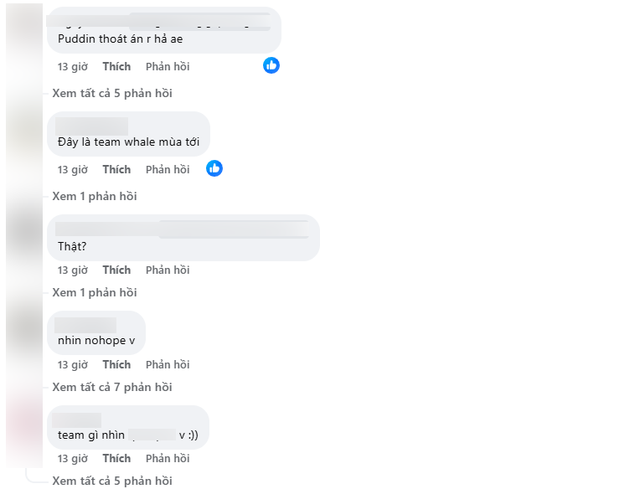
Task: Expand 1 reply under "Thật?" comment
Action: pyautogui.click(x=94, y=293)
